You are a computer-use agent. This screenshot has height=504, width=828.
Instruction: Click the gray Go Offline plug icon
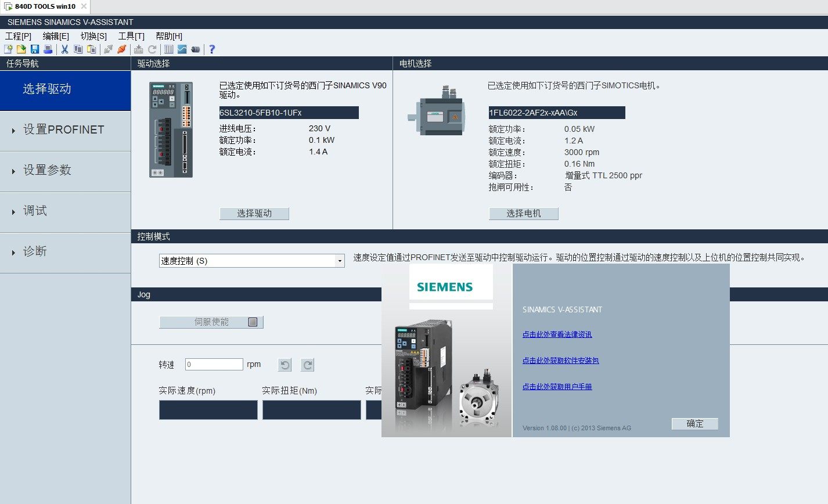click(108, 49)
